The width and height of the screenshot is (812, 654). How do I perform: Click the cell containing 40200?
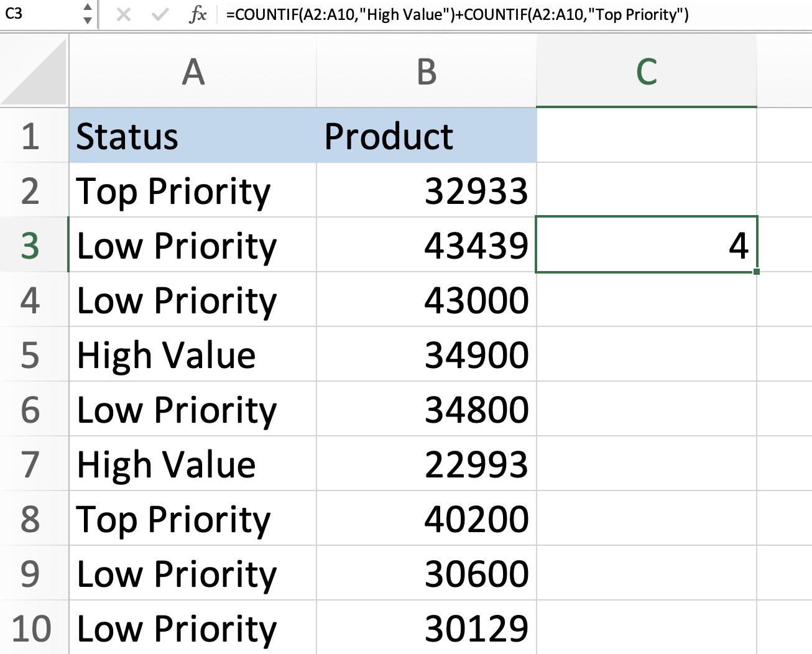pyautogui.click(x=427, y=518)
